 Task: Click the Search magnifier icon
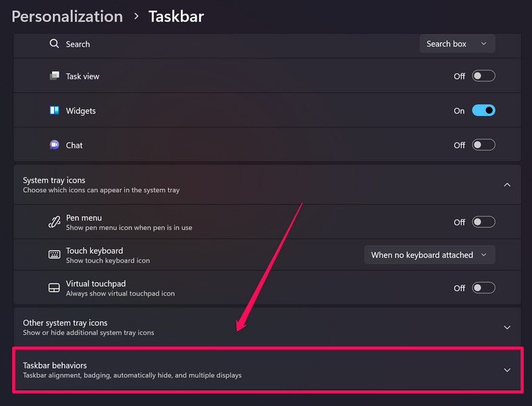(55, 44)
